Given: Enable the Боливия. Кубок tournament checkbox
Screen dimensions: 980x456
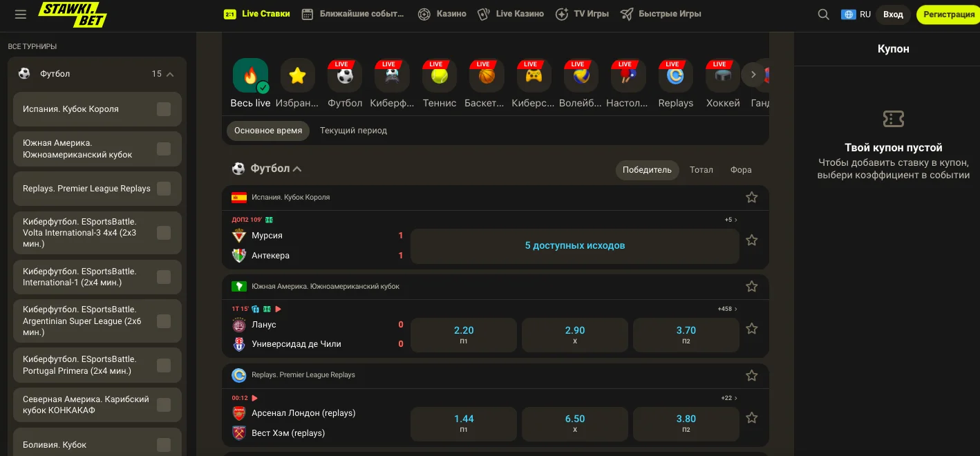Looking at the screenshot, I should click(x=164, y=445).
